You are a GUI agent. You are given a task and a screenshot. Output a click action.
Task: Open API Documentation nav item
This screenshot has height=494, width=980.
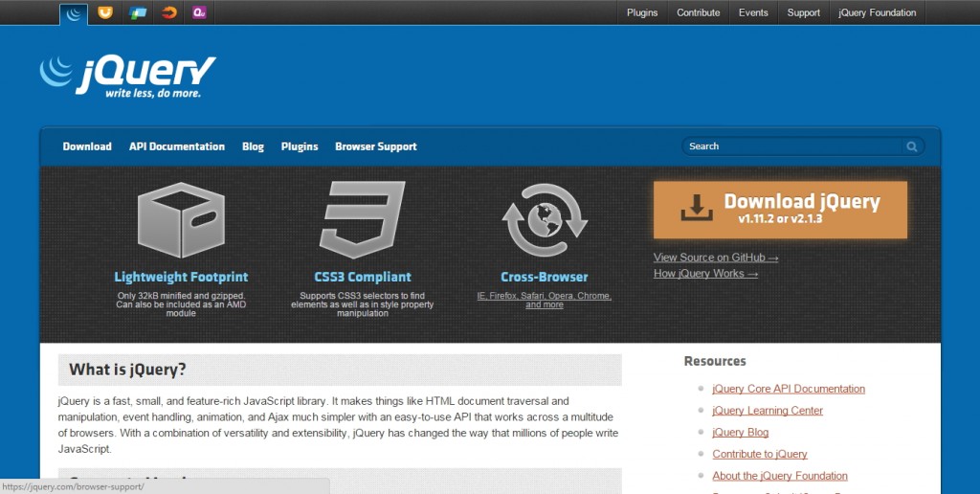pos(177,146)
